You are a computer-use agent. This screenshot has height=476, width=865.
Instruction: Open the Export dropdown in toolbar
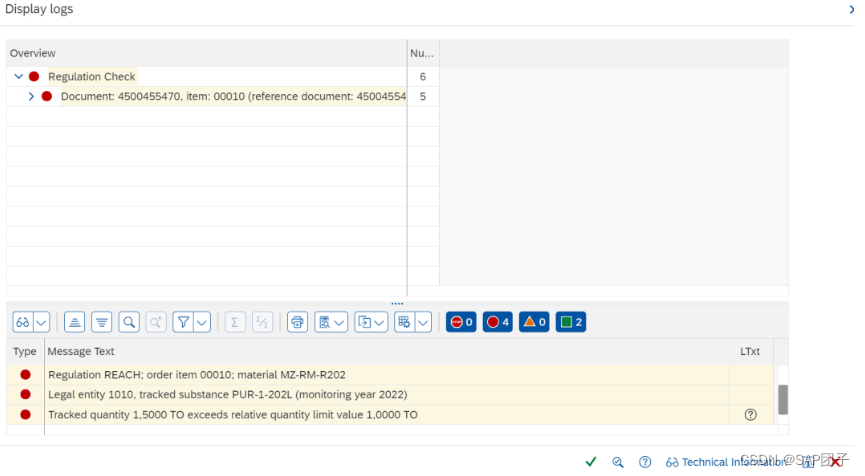tap(371, 322)
